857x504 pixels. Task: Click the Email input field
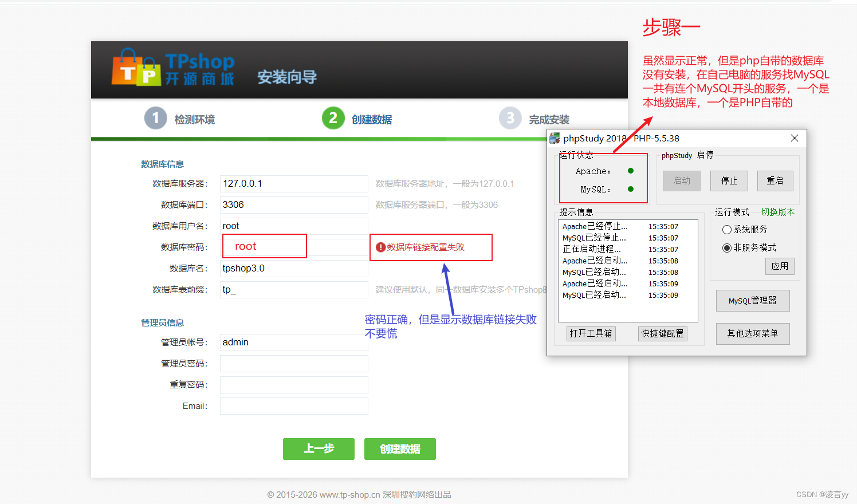pos(294,406)
